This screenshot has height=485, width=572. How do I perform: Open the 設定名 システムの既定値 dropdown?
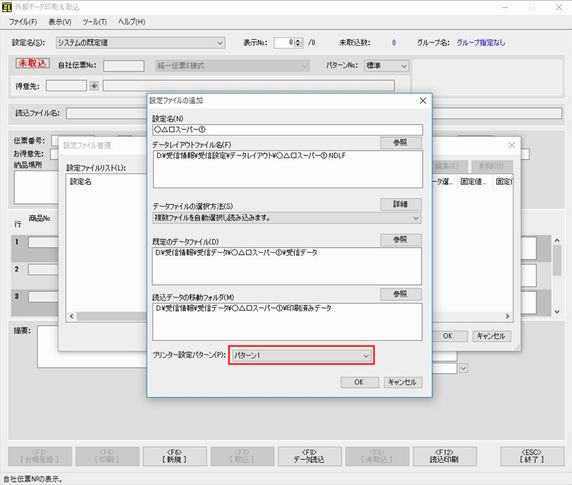click(x=140, y=43)
